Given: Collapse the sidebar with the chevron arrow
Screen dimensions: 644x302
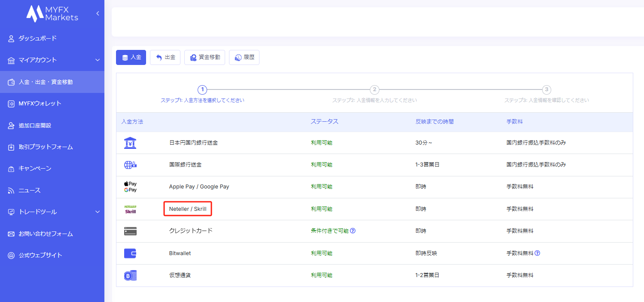Looking at the screenshot, I should [x=98, y=13].
